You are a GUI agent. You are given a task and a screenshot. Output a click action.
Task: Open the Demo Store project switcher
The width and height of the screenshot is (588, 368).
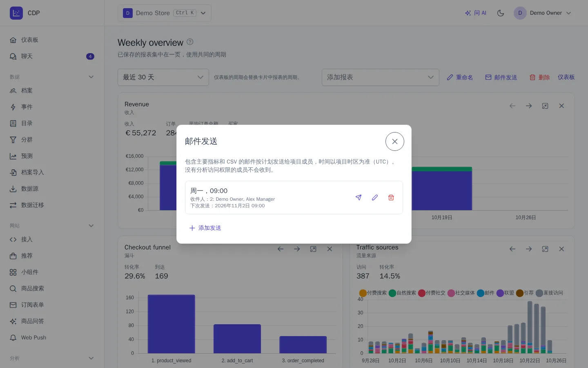[x=165, y=13]
